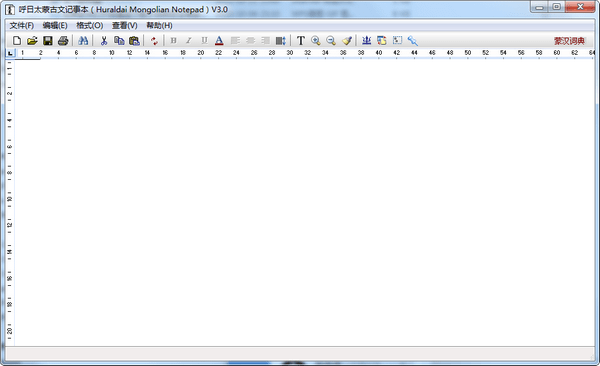Click the line spacing icon with arrows
600x366 pixels.
point(280,41)
